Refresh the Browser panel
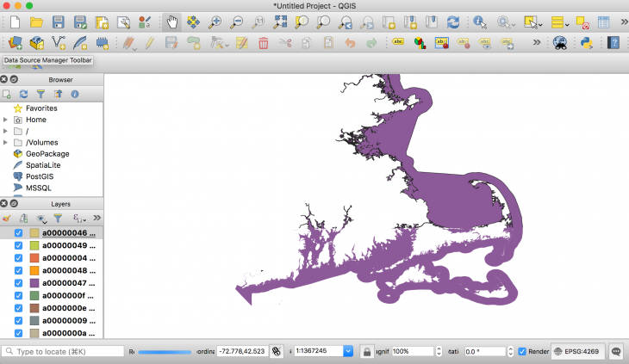 [24, 94]
